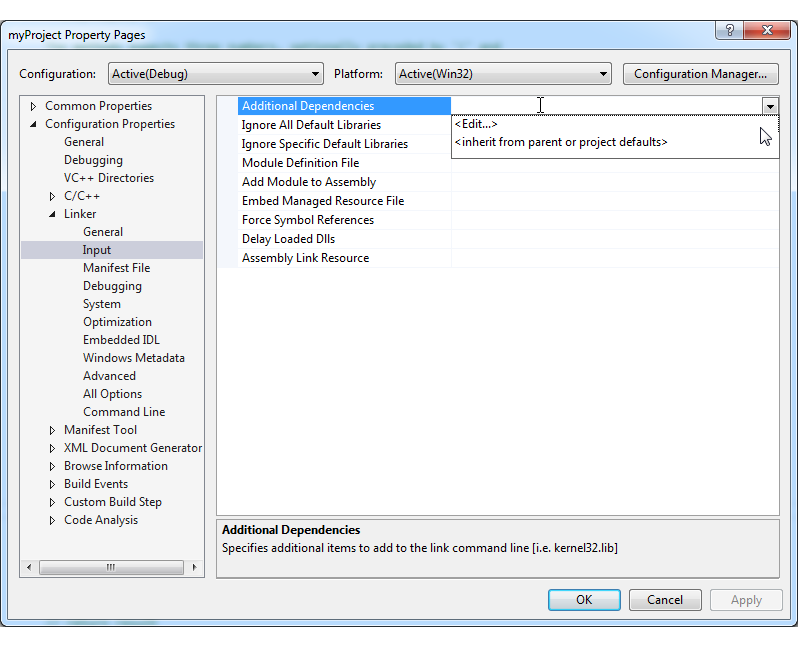Viewport: 798px width, 647px height.
Task: Open Configuration Manager
Action: (x=700, y=74)
